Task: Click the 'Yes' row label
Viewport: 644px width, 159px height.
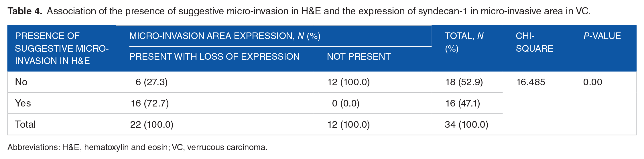Action: (23, 103)
